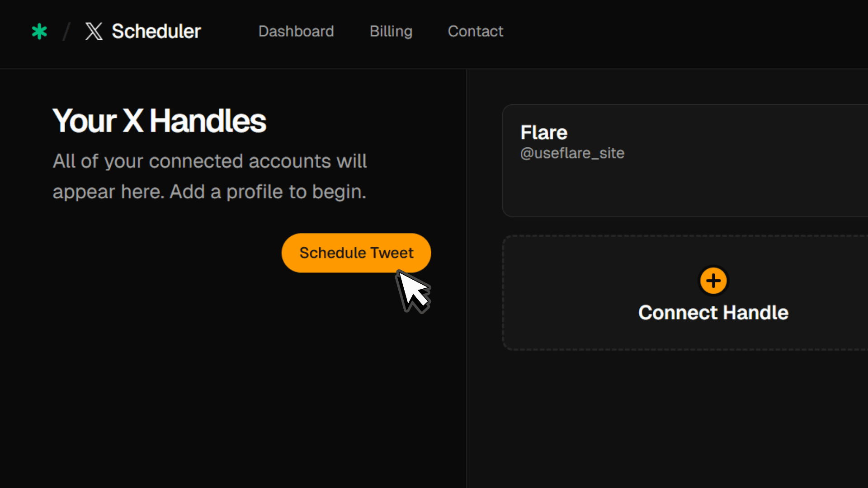The width and height of the screenshot is (868, 488).
Task: Click empty space inside the Flare card
Action: [723, 190]
